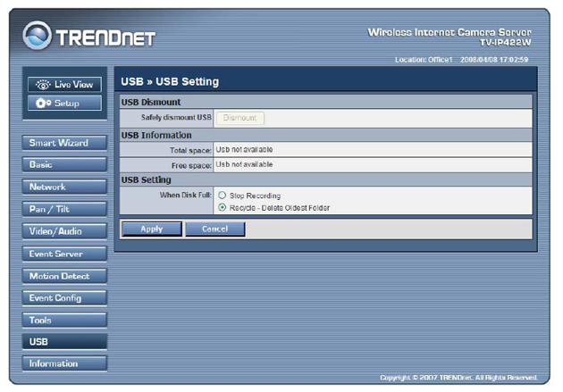Open the Network menu
Image resolution: width=563 pixels, height=392 pixels.
[x=64, y=187]
